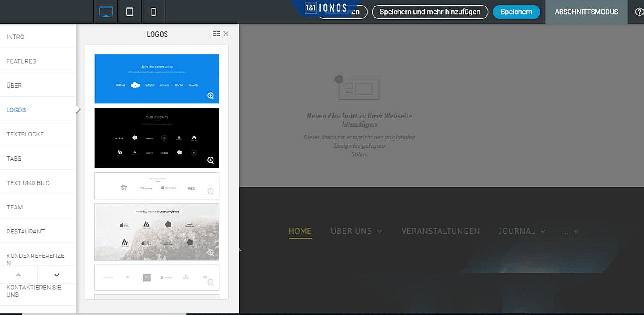Close the LOGOS panel
This screenshot has height=315, width=644.
click(226, 33)
